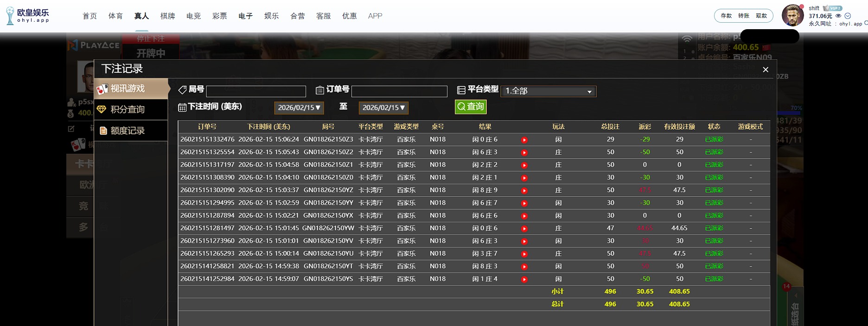
Task: Open the 额度记录 tab
Action: 131,131
